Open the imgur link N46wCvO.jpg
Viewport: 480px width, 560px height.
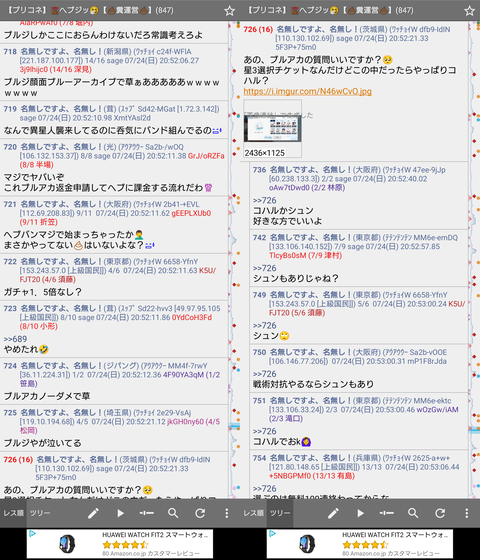tap(308, 91)
